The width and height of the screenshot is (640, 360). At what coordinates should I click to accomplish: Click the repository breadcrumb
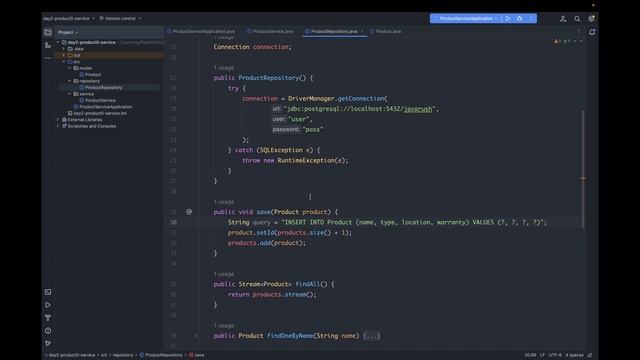click(123, 355)
